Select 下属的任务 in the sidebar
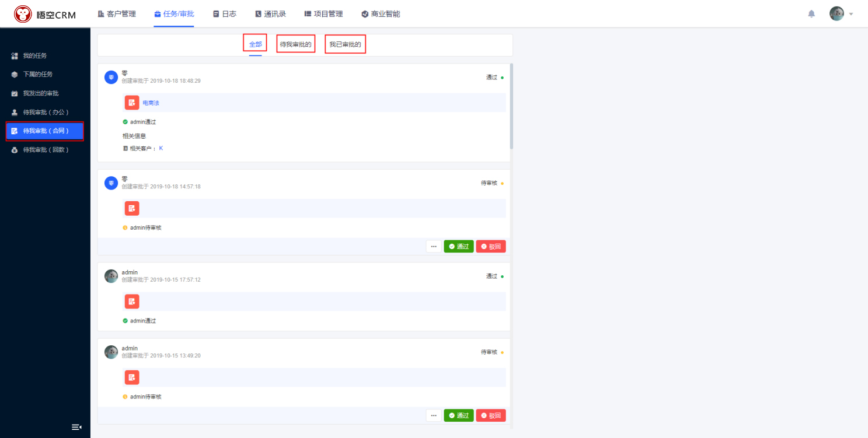Viewport: 868px width, 438px height. pyautogui.click(x=38, y=75)
